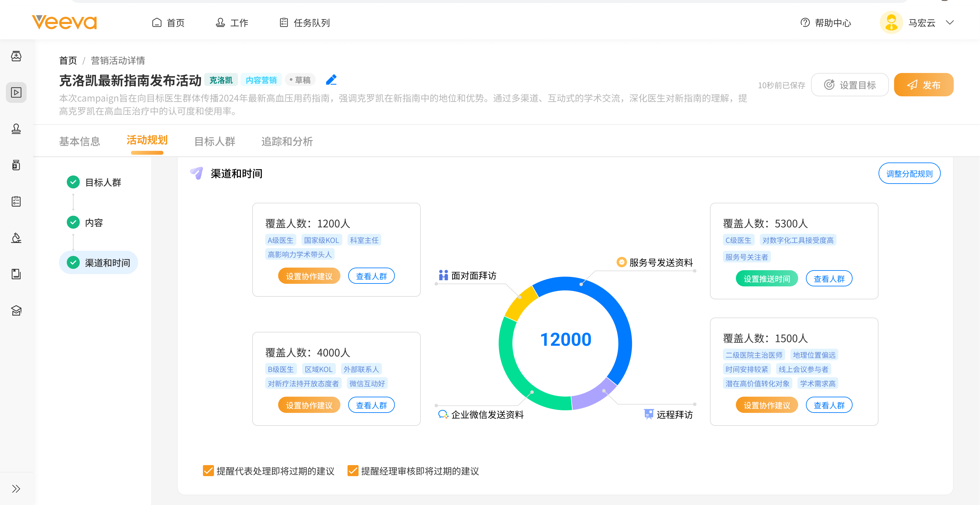The height and width of the screenshot is (505, 980).
Task: Open the help center question icon
Action: point(805,23)
